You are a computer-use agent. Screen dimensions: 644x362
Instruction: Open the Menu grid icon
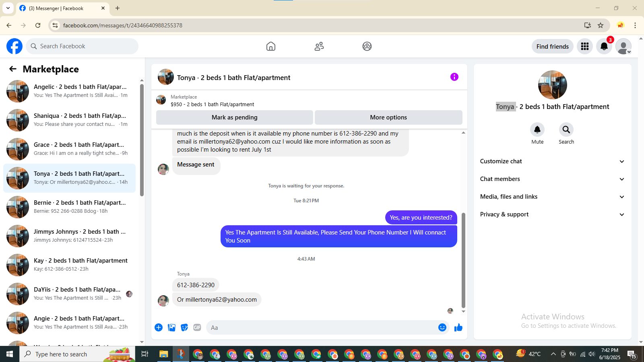(x=585, y=46)
